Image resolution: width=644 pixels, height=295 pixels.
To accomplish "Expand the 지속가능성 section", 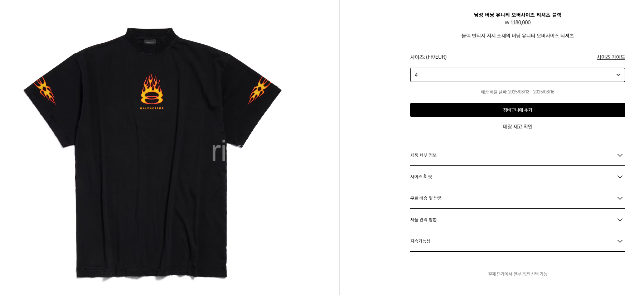I will point(517,241).
